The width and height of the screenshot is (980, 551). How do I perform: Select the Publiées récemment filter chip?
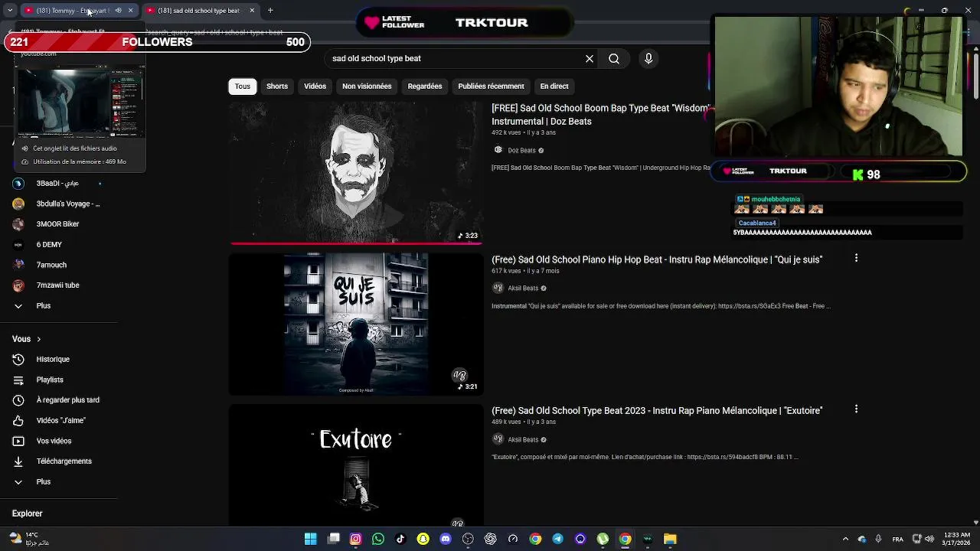point(491,86)
